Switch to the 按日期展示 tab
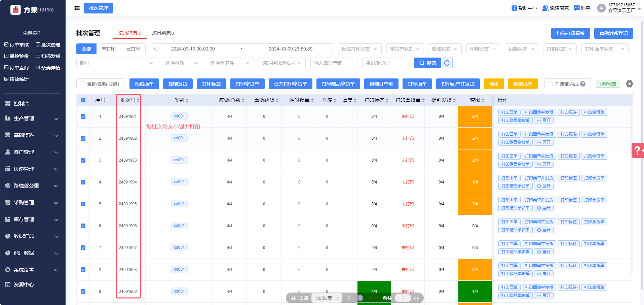This screenshot has width=644, height=305. click(163, 33)
